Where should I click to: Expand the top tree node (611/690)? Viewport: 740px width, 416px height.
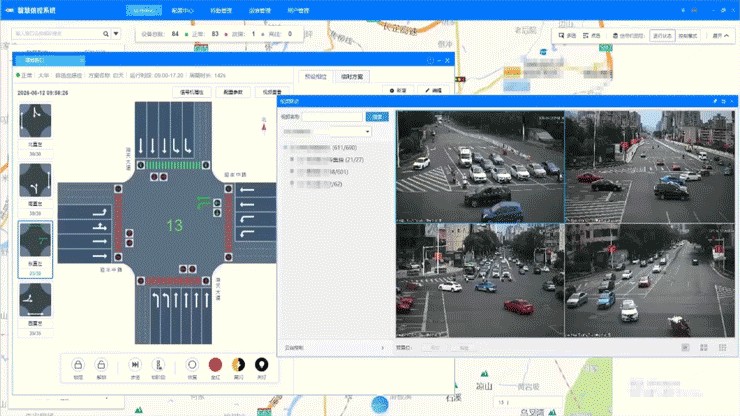pyautogui.click(x=285, y=148)
